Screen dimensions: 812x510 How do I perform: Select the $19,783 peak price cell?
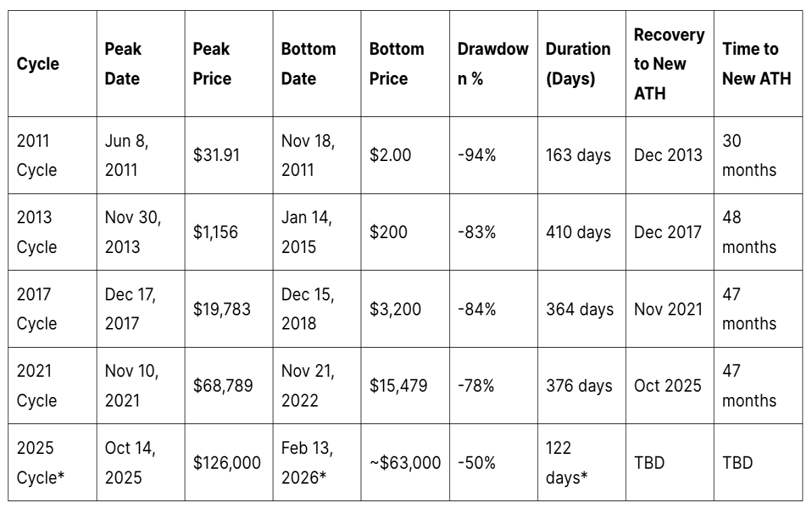pyautogui.click(x=223, y=309)
